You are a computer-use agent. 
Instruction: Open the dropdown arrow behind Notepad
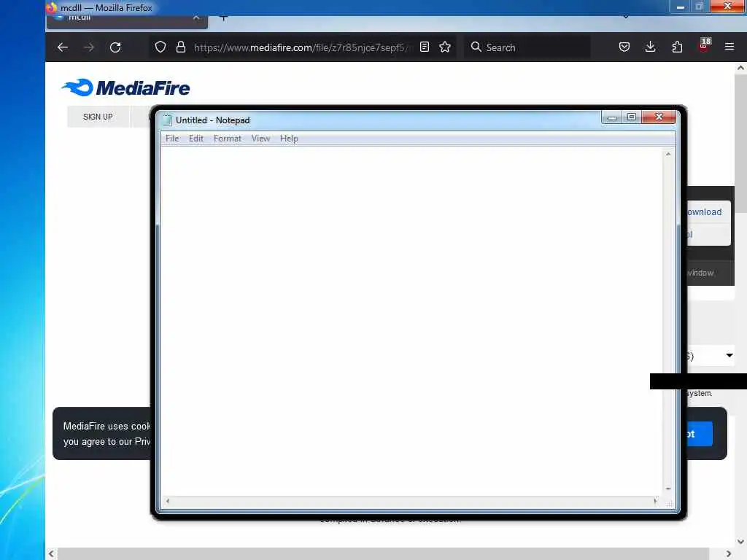(729, 355)
